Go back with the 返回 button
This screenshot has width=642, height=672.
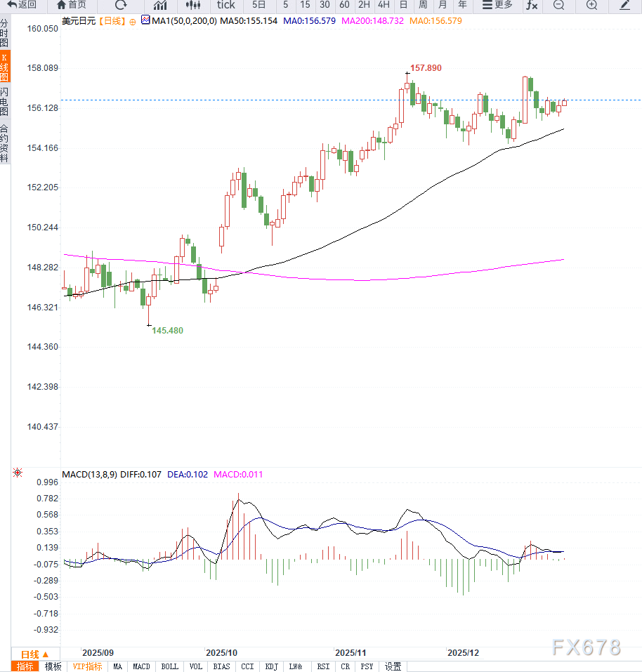coord(21,5)
